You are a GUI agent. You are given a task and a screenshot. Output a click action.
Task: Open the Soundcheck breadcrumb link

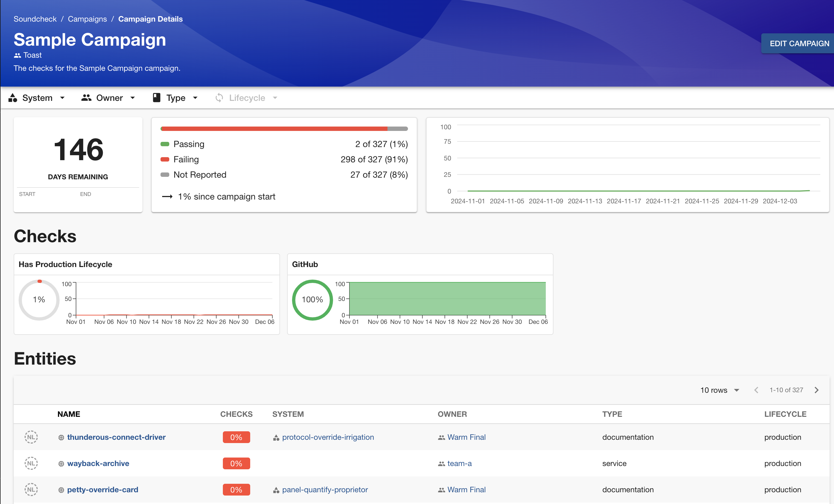[x=35, y=19]
